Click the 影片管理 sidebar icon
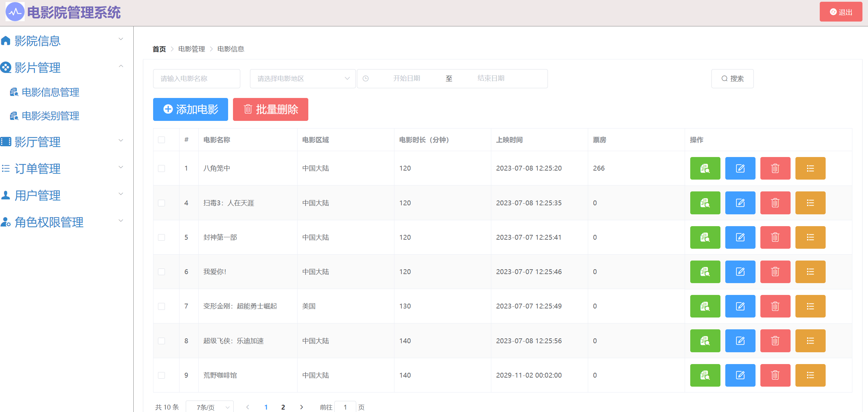This screenshot has width=868, height=412. pos(6,67)
